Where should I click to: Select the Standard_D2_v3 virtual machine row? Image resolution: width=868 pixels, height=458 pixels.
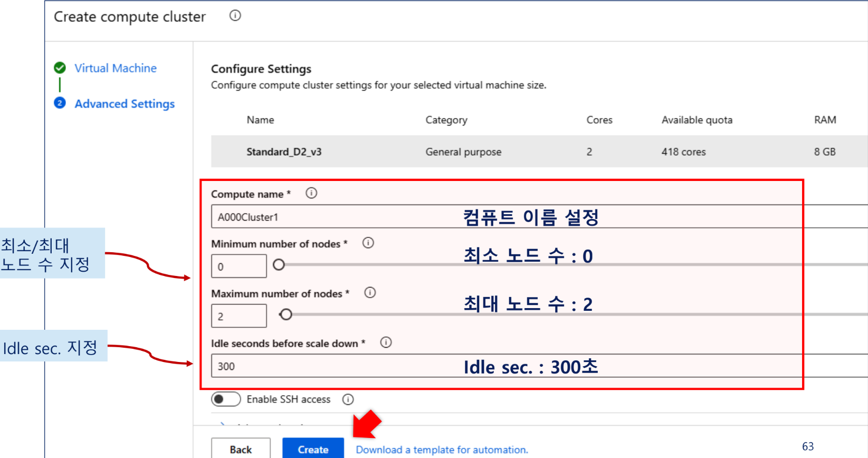click(539, 151)
